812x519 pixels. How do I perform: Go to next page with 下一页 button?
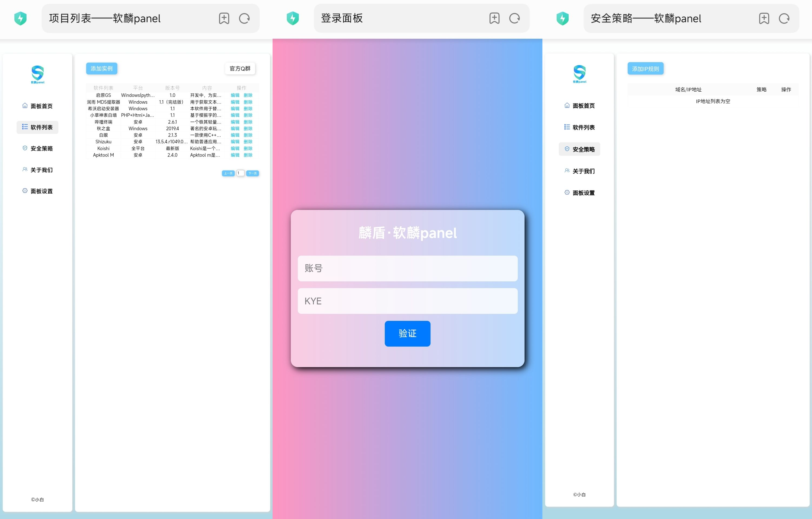click(252, 173)
